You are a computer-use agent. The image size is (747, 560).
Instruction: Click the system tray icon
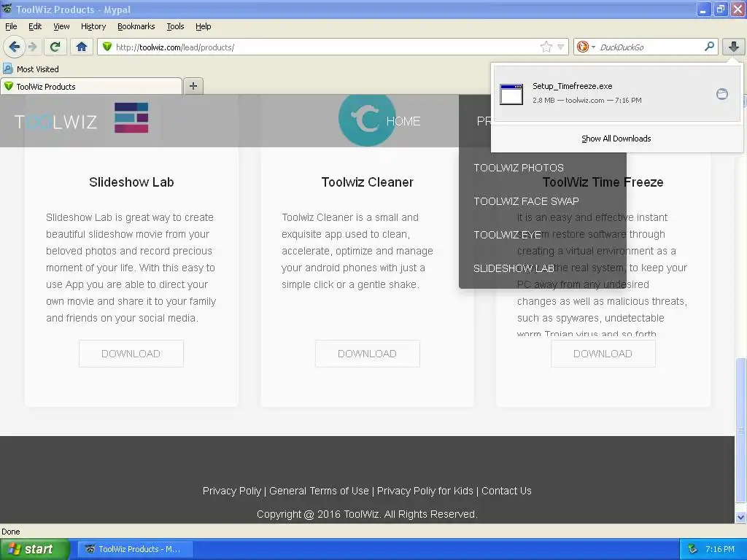coord(692,549)
